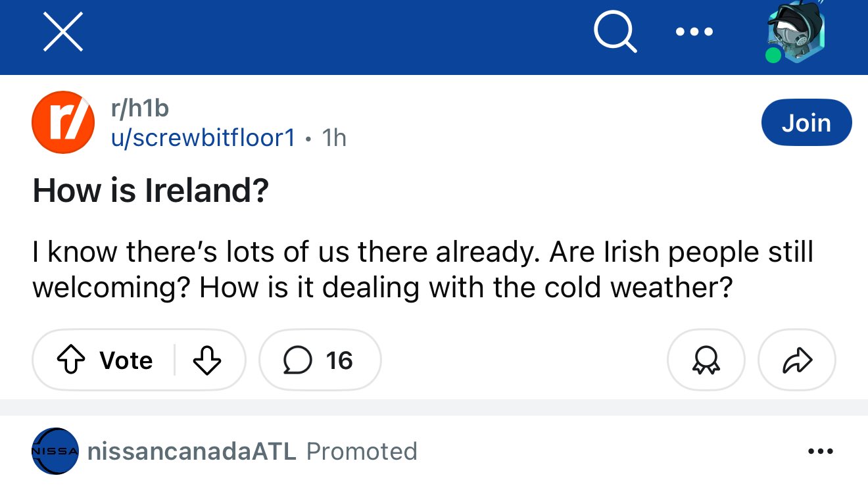Downvote the How is Ireland post
Viewport: 868px width, 488px height.
(207, 360)
